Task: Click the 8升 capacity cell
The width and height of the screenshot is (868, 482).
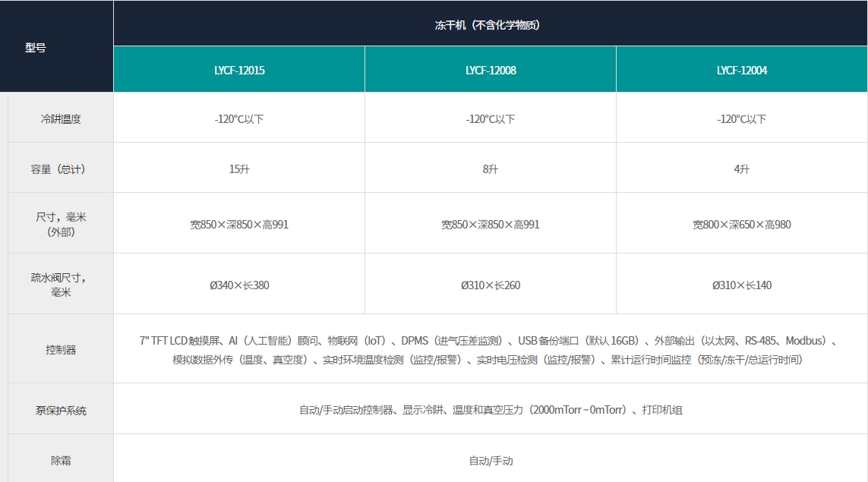Action: (491, 169)
